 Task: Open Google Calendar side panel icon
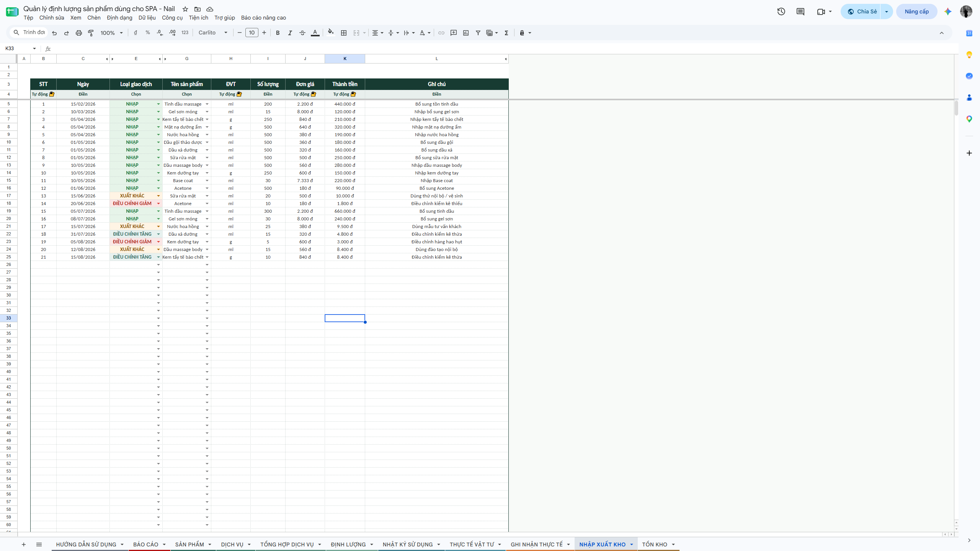(x=969, y=33)
